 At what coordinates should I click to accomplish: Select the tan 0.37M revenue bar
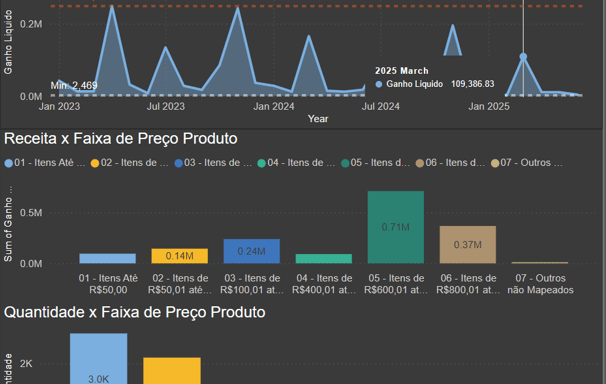pos(468,245)
